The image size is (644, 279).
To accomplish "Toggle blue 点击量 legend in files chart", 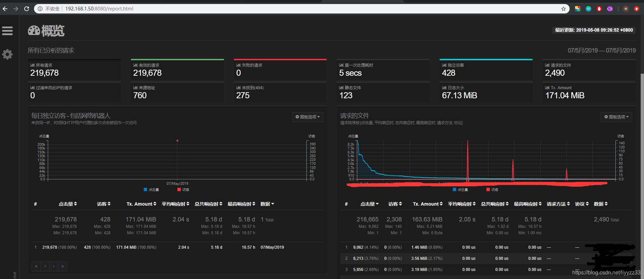I will coord(461,190).
